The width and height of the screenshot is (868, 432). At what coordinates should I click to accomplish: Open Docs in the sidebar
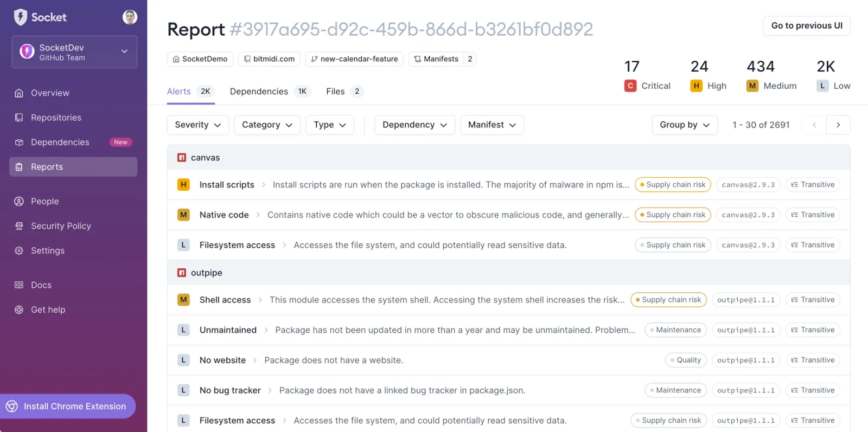point(73,285)
